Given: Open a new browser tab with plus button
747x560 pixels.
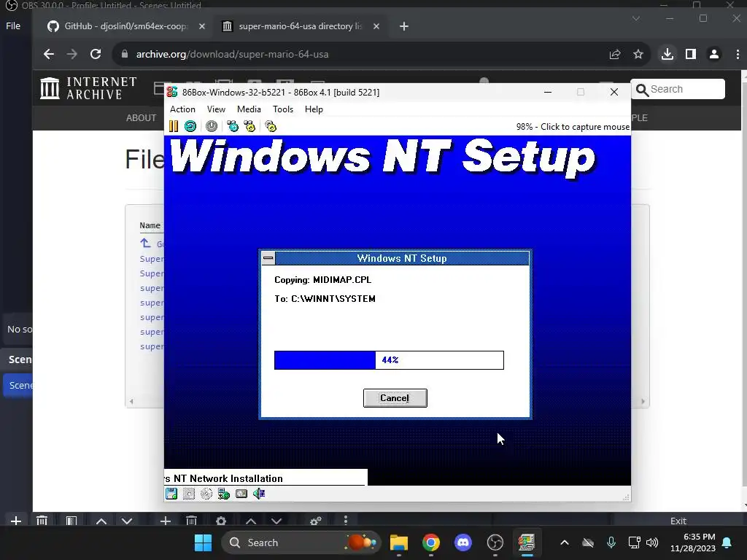Looking at the screenshot, I should pyautogui.click(x=404, y=26).
